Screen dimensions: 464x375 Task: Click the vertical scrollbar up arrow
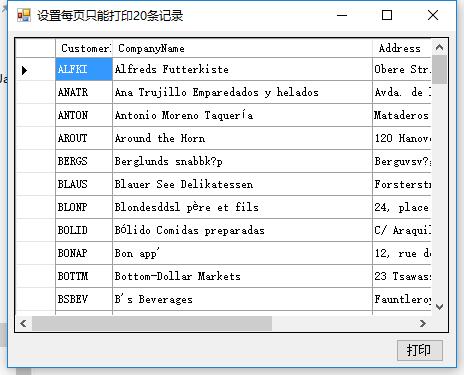[439, 48]
